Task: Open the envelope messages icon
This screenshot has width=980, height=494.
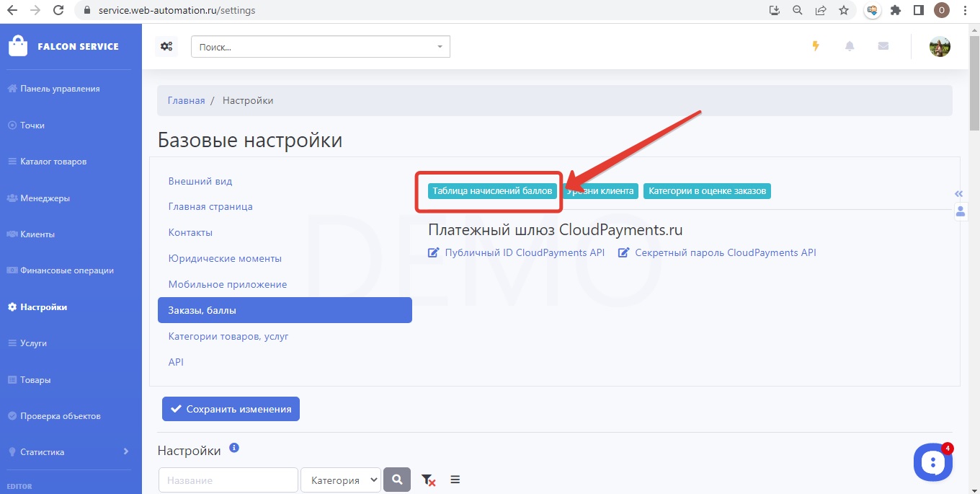Action: (883, 46)
